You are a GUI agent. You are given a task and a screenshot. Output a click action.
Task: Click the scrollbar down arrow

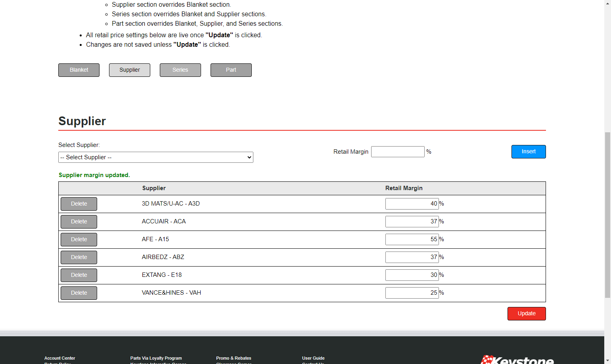607,361
